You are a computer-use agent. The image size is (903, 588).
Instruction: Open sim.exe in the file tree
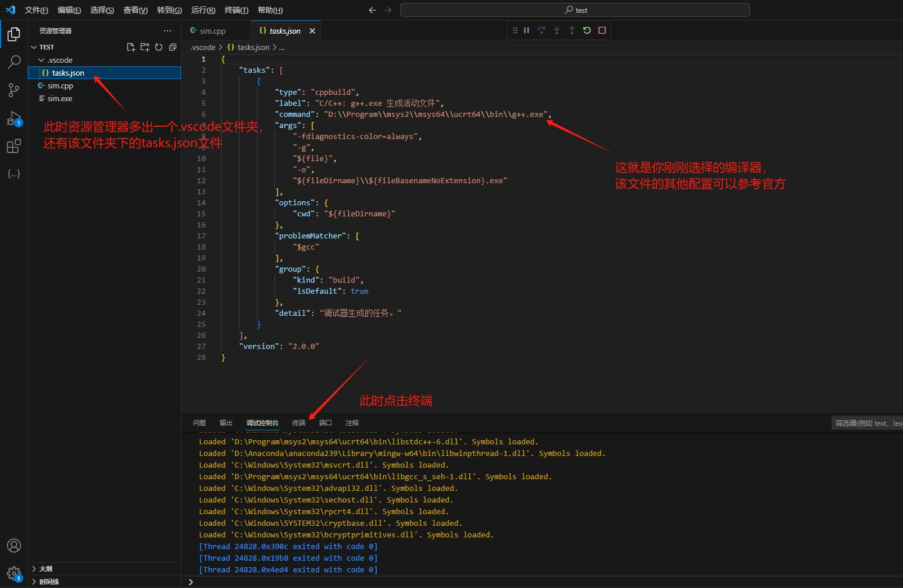[x=60, y=99]
